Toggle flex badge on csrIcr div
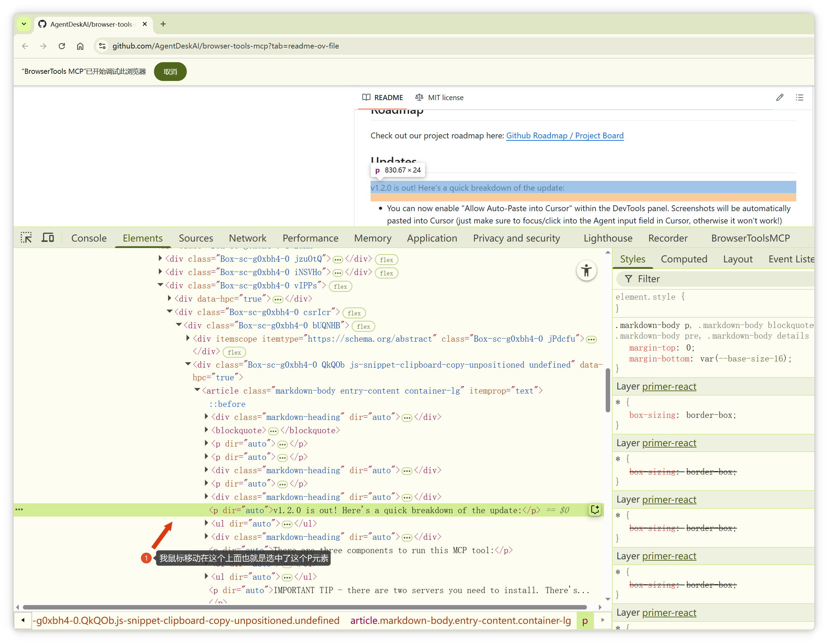828x644 pixels. [354, 313]
